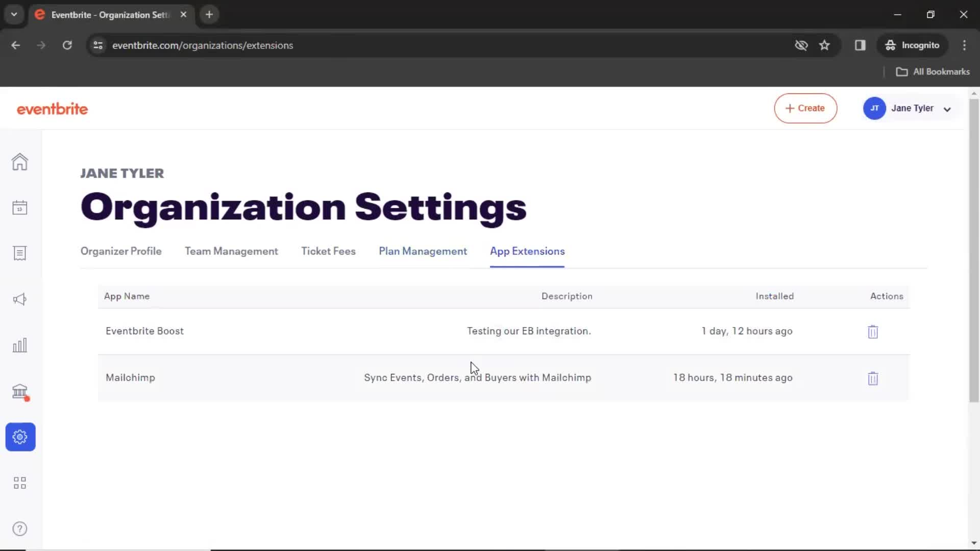Bookmark this page with star icon
Image resolution: width=980 pixels, height=551 pixels.
click(824, 45)
